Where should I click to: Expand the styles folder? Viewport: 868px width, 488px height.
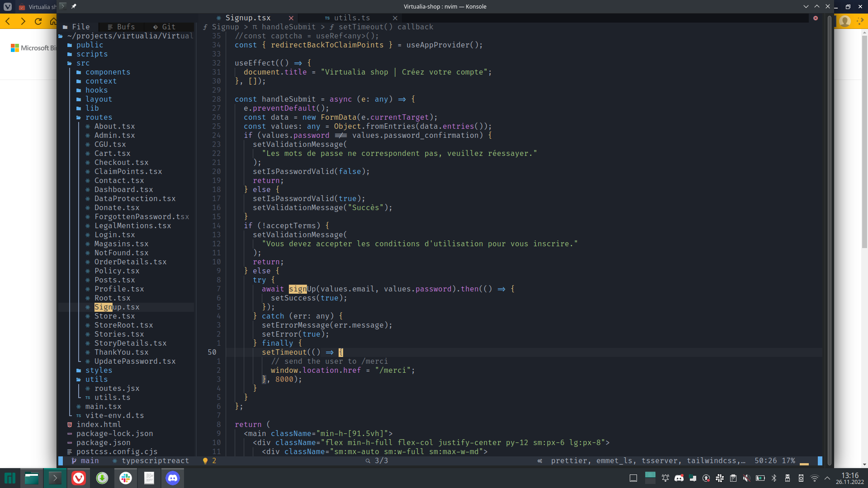pos(99,371)
